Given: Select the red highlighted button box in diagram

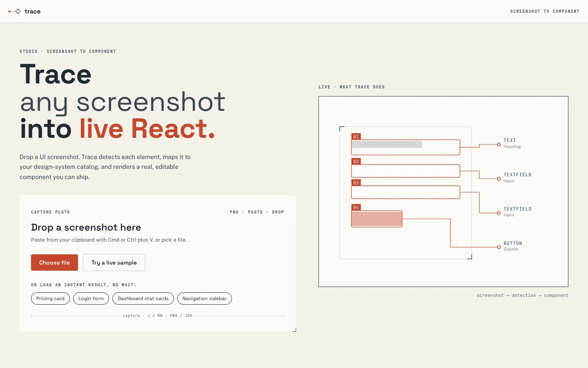Looking at the screenshot, I should pyautogui.click(x=377, y=219).
